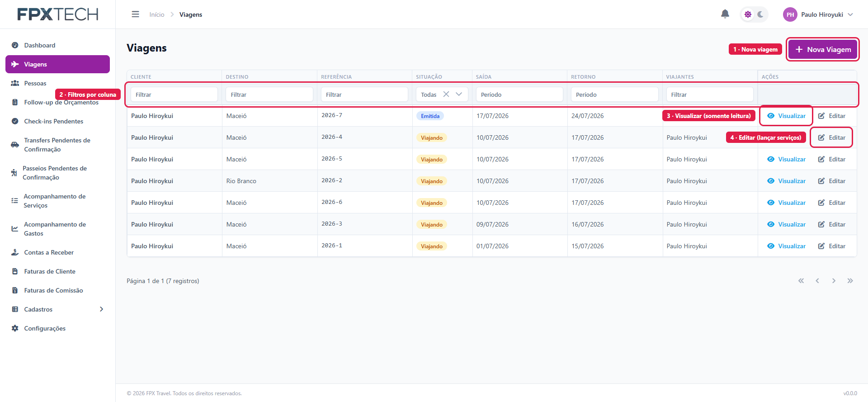Expand the Cadastros submenu chevron
This screenshot has height=402, width=868.
click(101, 309)
